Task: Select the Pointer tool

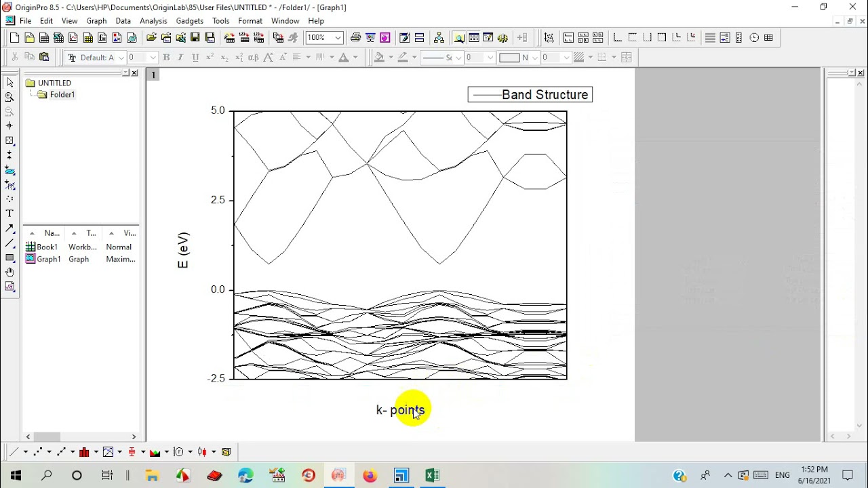Action: pos(9,82)
